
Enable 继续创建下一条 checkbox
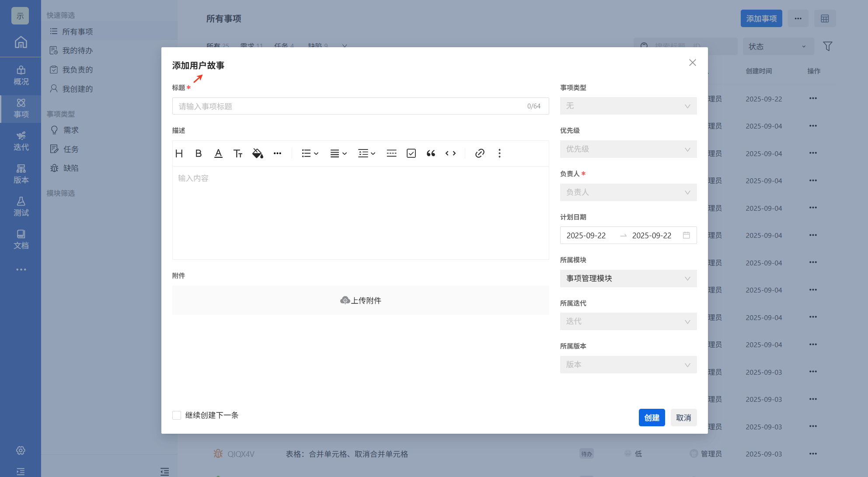tap(177, 415)
